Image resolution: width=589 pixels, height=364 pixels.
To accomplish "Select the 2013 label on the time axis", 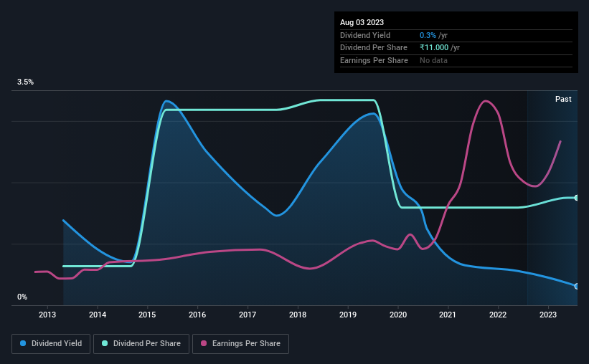I will pyautogui.click(x=47, y=315).
